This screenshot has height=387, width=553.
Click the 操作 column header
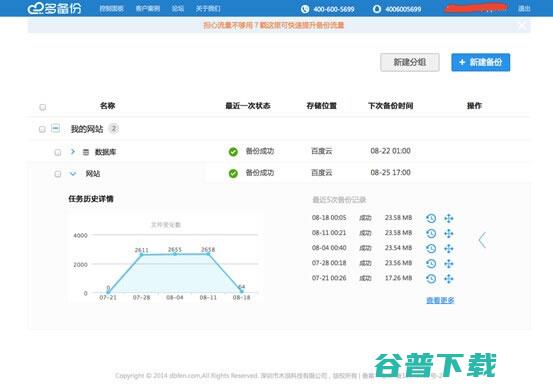(x=474, y=106)
